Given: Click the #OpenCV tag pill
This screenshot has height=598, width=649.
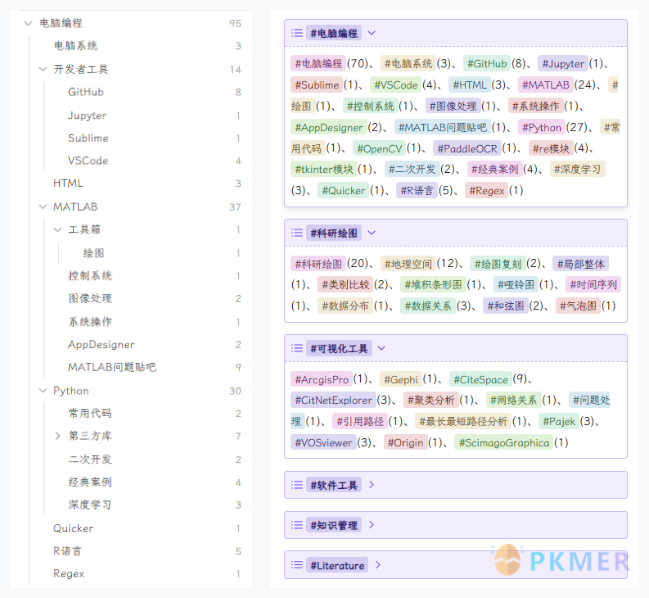Looking at the screenshot, I should click(379, 149).
